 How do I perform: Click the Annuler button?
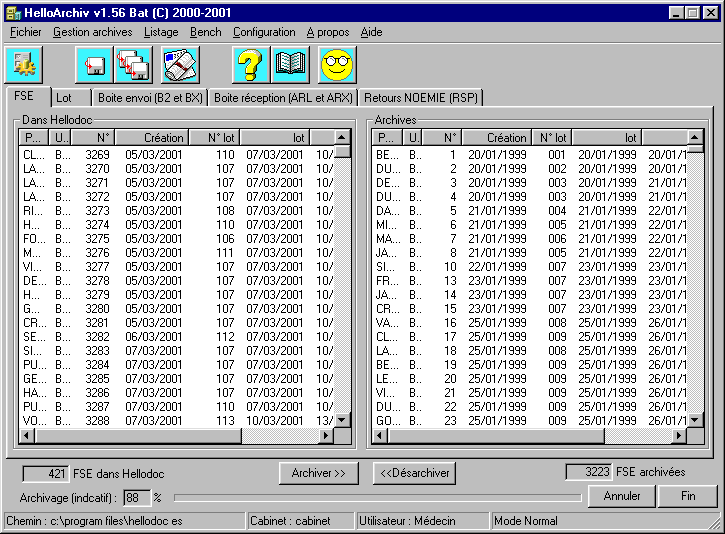[x=621, y=496]
